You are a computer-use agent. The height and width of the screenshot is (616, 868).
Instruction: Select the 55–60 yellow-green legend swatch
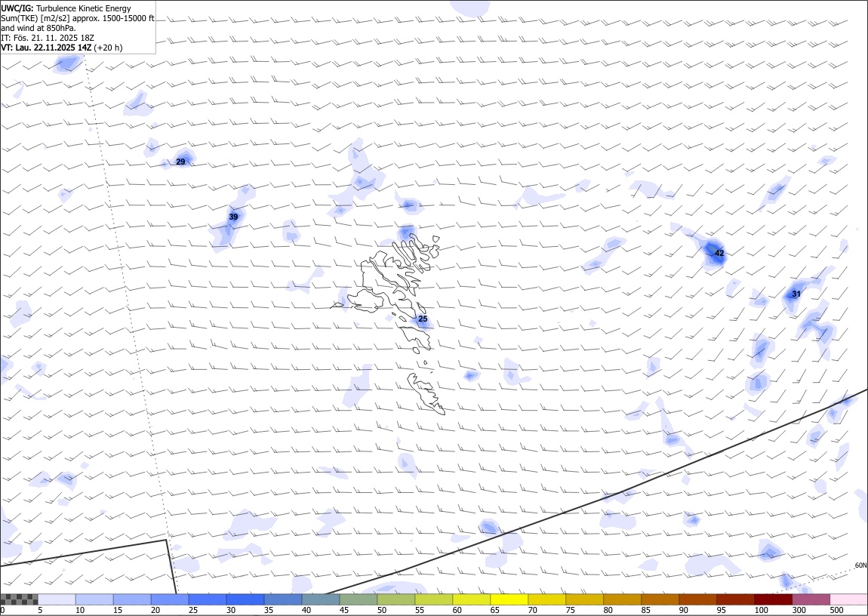(433, 599)
